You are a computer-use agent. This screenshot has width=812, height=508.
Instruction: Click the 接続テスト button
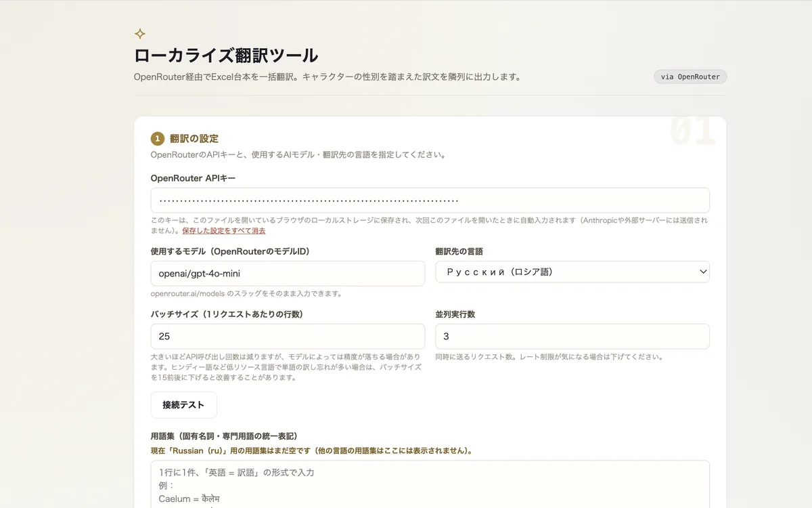(183, 405)
